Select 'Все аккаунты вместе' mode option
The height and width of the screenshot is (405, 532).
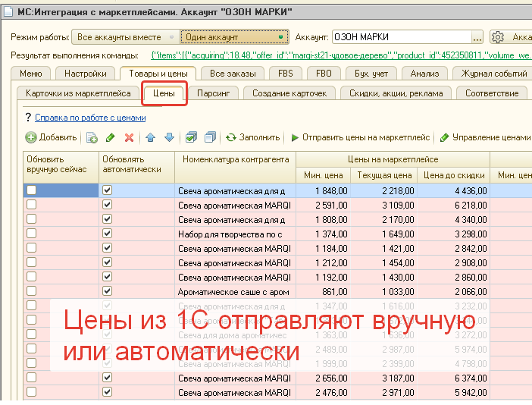[x=124, y=37]
